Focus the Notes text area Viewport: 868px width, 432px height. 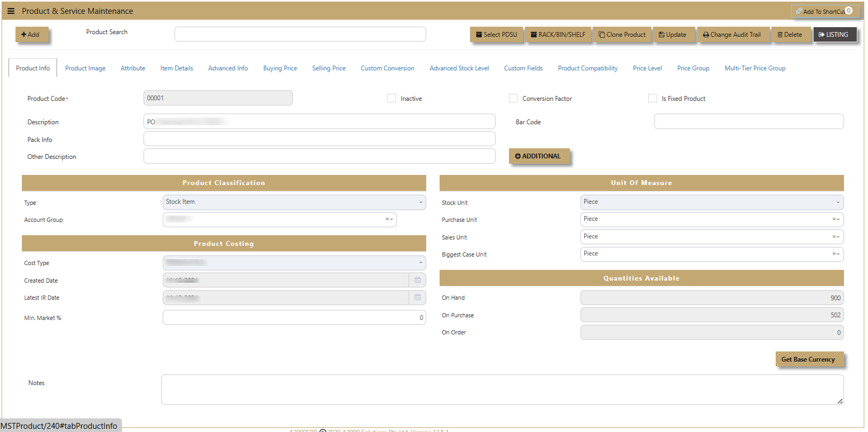pyautogui.click(x=502, y=389)
